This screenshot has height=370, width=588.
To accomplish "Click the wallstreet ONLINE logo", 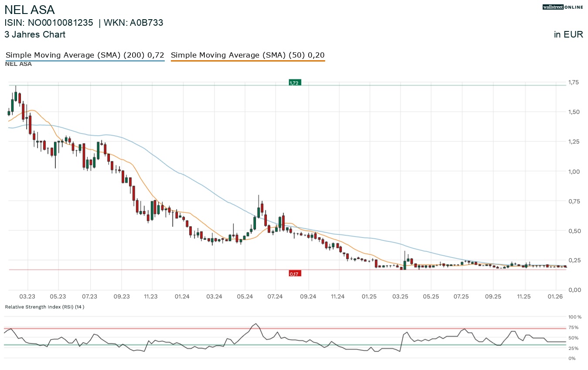I will coord(563,7).
